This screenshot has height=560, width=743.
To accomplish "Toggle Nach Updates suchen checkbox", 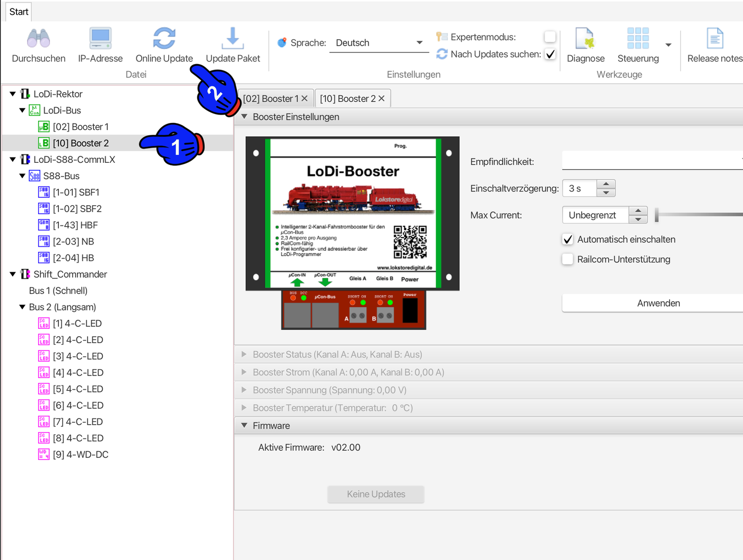I will coord(550,54).
